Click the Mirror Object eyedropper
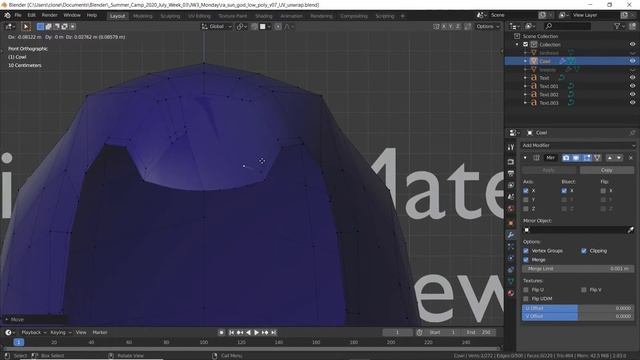This screenshot has height=360, width=640. pyautogui.click(x=631, y=230)
